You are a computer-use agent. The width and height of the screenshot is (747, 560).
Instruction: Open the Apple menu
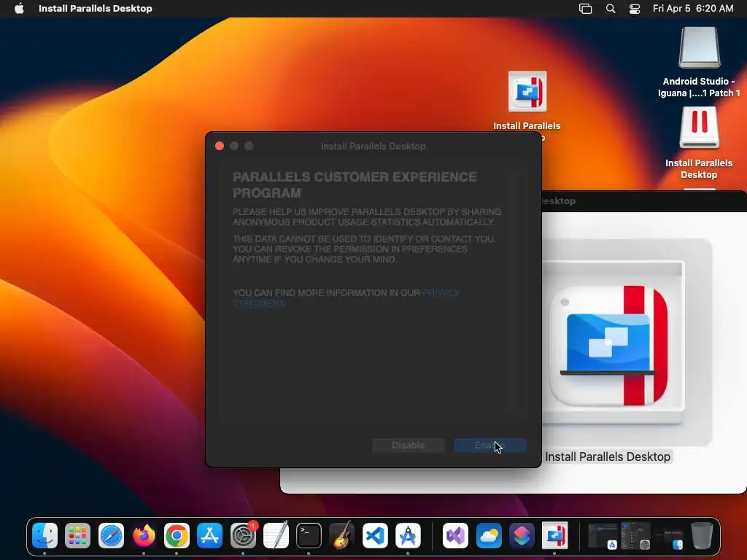click(19, 8)
